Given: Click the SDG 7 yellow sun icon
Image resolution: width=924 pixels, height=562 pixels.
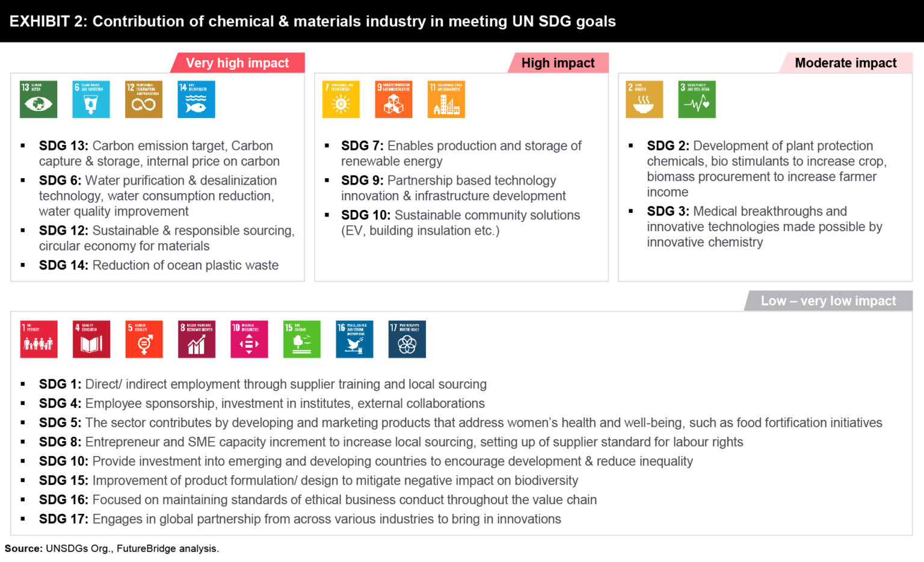Looking at the screenshot, I should point(341,99).
